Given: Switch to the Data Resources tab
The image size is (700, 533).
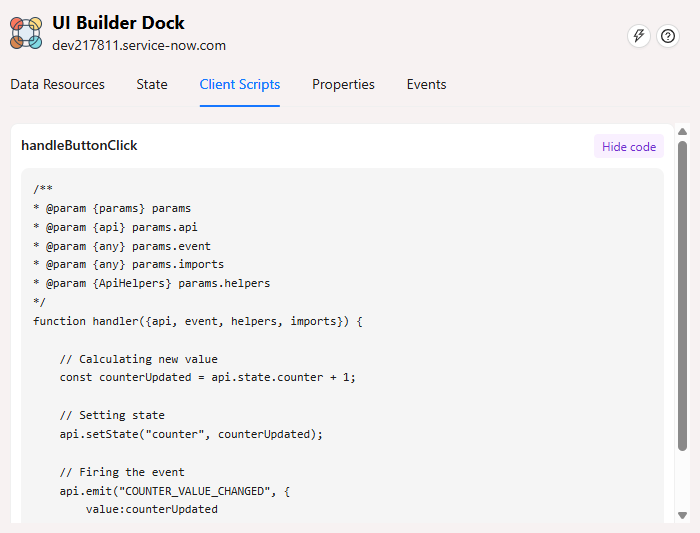Looking at the screenshot, I should 57,85.
